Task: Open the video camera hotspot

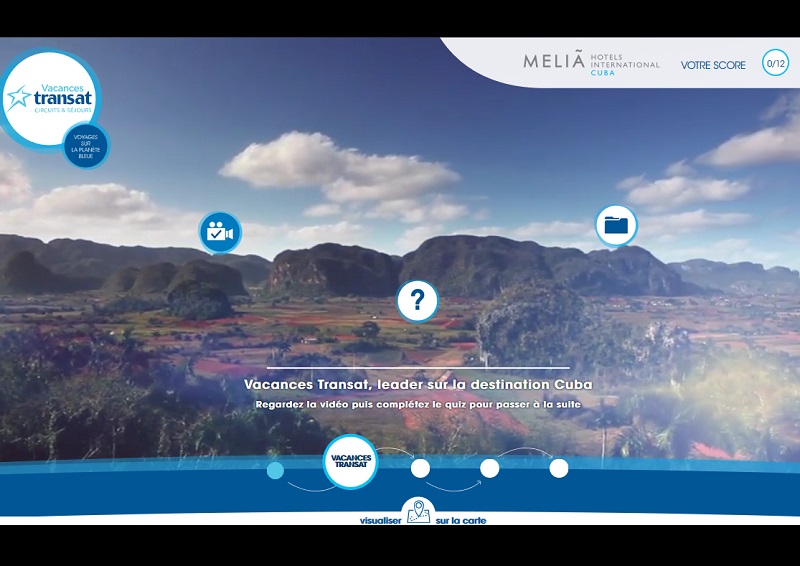Action: [x=220, y=233]
